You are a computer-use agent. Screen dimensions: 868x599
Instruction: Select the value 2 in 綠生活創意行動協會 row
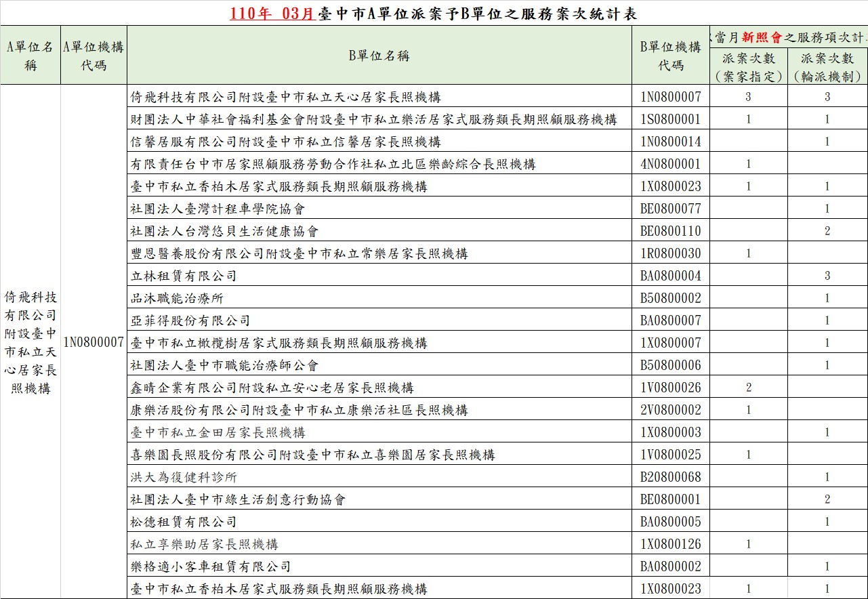pos(827,499)
